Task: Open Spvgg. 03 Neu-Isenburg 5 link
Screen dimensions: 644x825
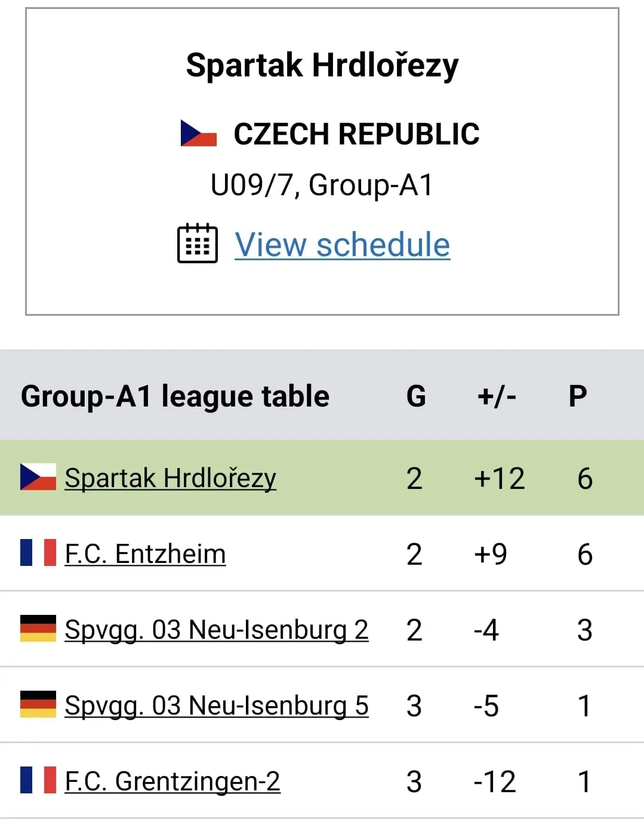Action: (x=216, y=706)
